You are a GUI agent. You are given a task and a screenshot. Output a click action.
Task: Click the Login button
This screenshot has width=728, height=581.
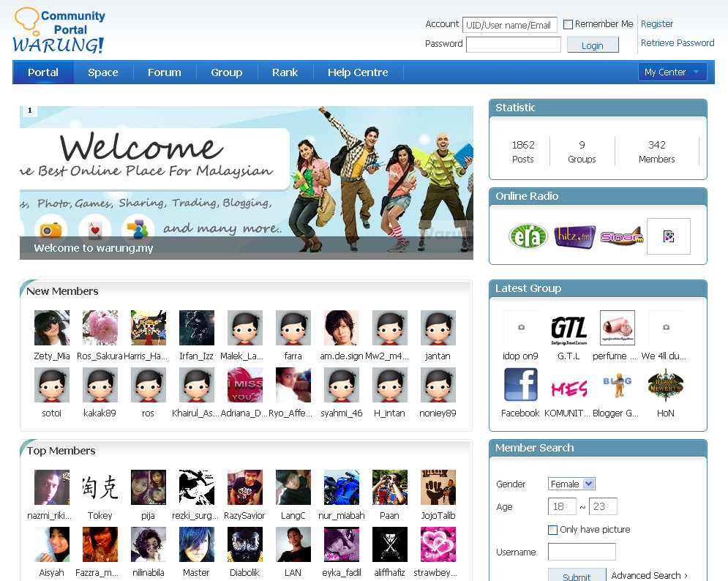[x=593, y=45]
